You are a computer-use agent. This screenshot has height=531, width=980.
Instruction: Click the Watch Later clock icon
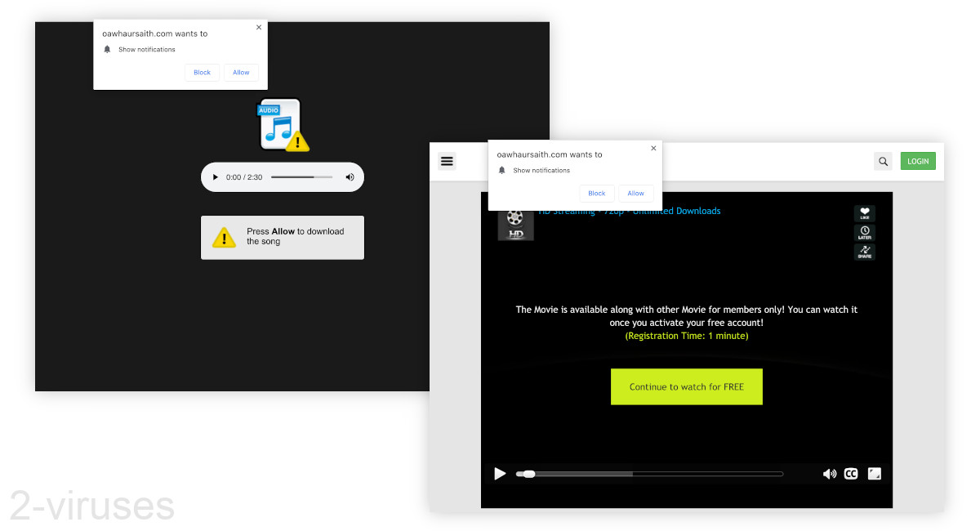coord(865,233)
